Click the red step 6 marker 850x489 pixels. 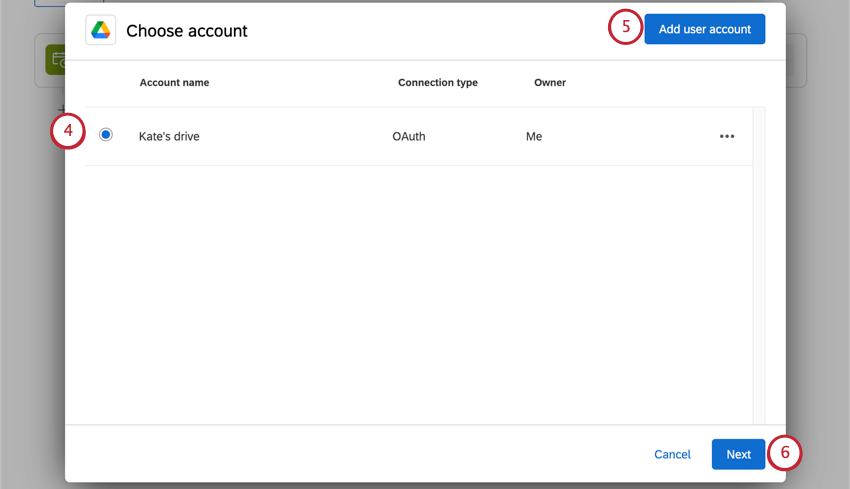785,453
